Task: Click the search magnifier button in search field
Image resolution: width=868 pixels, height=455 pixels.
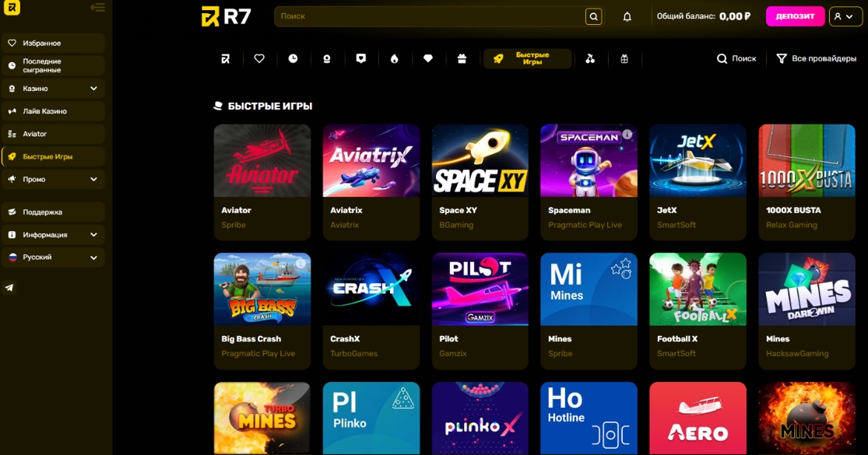Action: [593, 16]
